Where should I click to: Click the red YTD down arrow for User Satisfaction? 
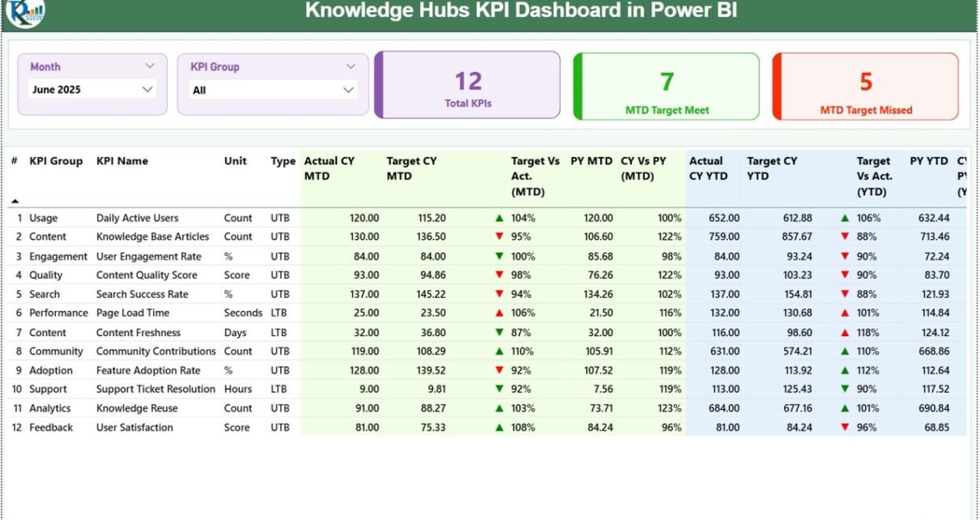[x=845, y=428]
